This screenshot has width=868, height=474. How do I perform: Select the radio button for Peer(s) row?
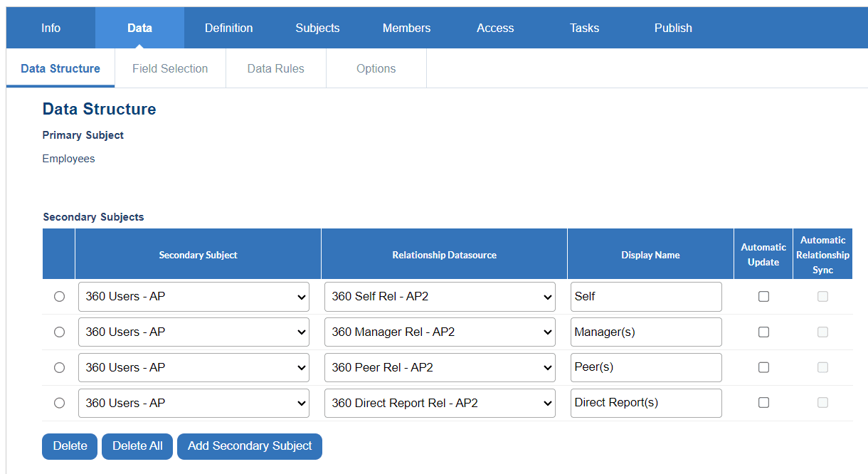pos(60,368)
